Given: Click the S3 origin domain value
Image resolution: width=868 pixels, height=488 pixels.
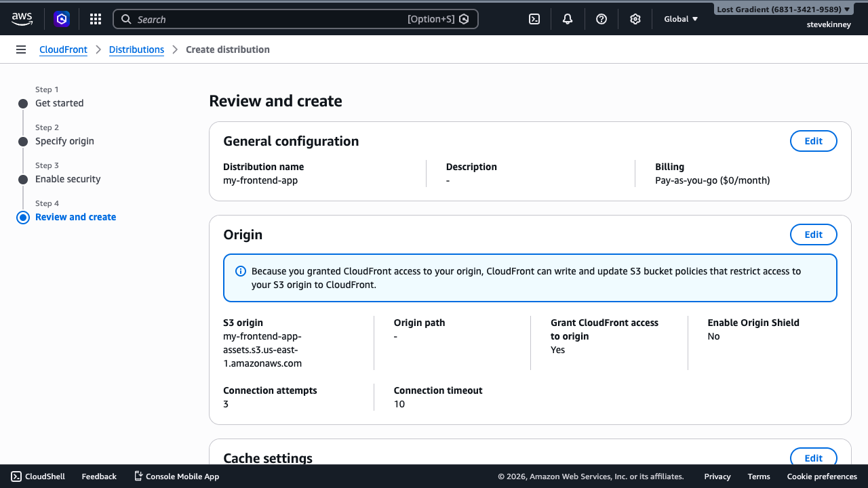Looking at the screenshot, I should [x=262, y=350].
